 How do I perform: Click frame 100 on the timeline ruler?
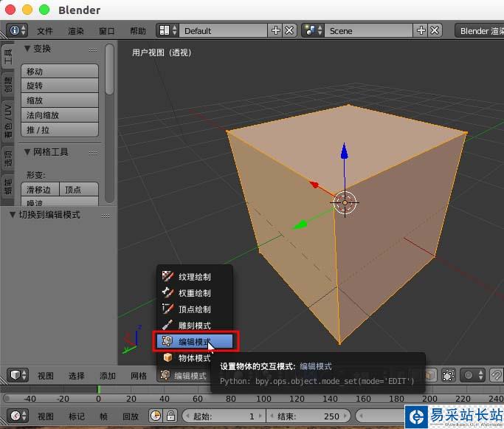pyautogui.click(x=263, y=399)
